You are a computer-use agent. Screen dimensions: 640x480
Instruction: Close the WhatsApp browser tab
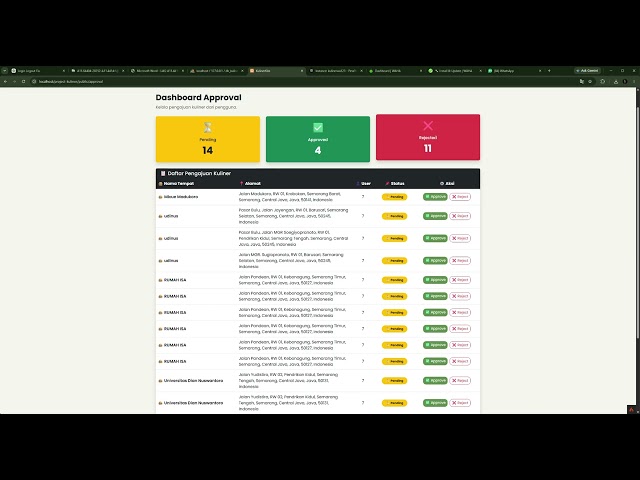(540, 71)
